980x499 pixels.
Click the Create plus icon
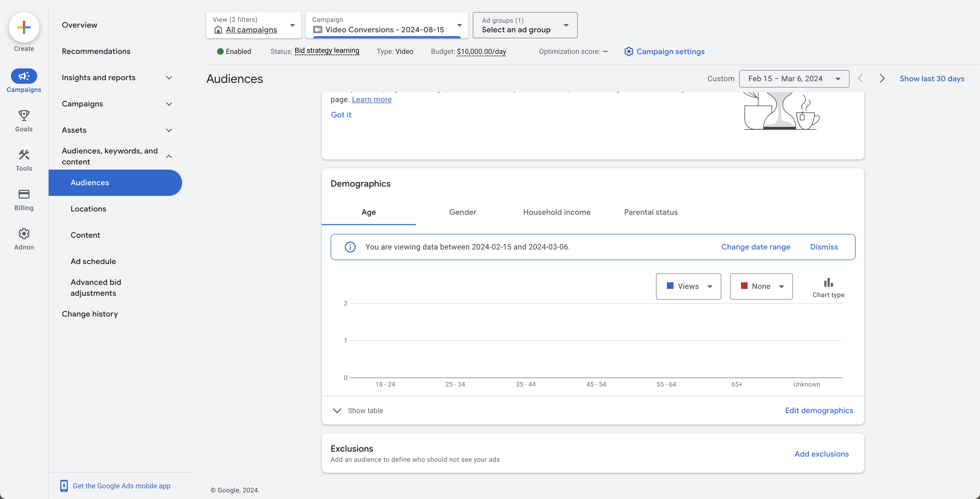[x=24, y=27]
